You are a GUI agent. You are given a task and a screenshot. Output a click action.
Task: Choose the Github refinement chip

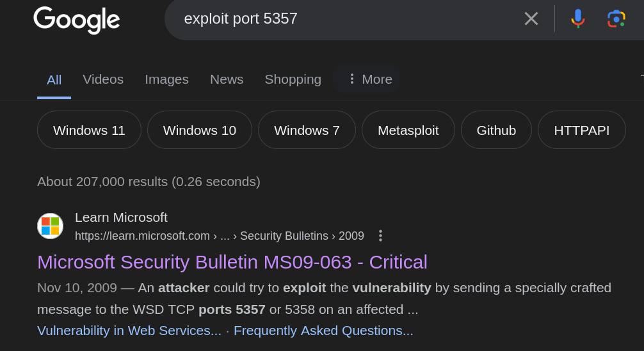pos(496,130)
